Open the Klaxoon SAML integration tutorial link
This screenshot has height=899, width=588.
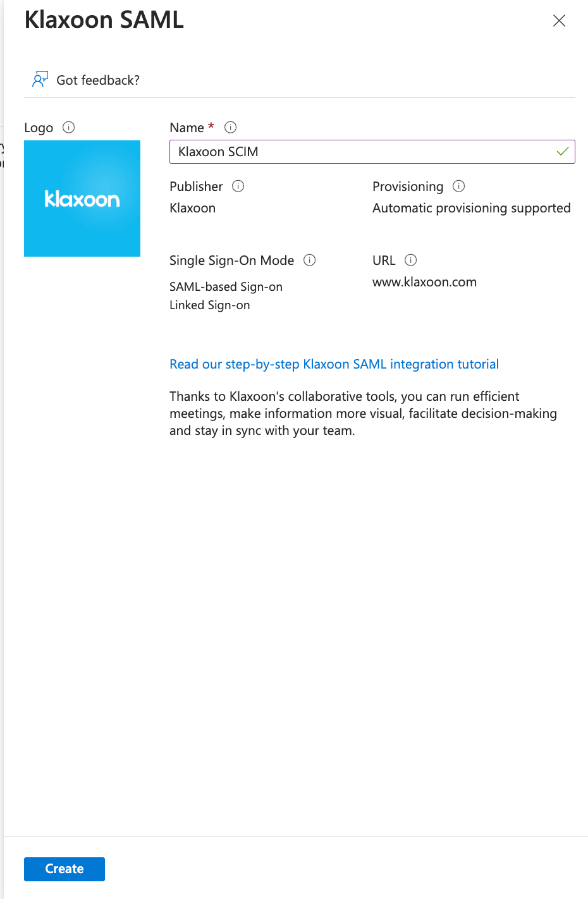coord(334,364)
